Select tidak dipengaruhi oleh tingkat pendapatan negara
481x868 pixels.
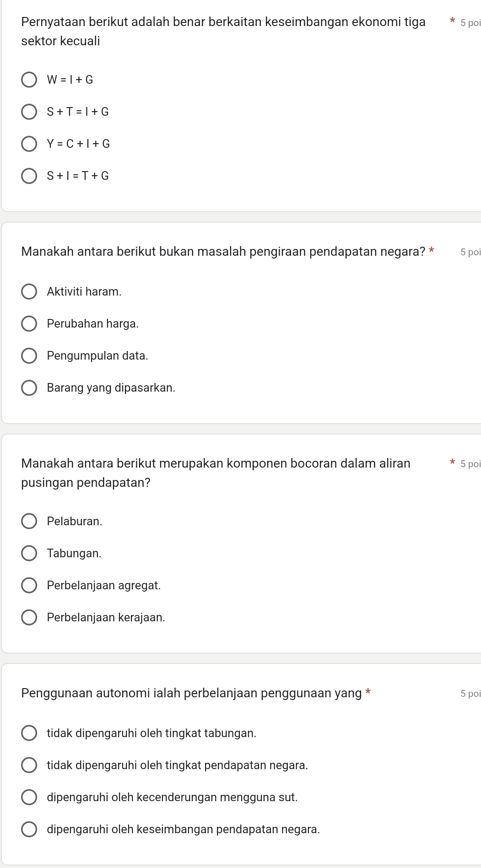29,765
